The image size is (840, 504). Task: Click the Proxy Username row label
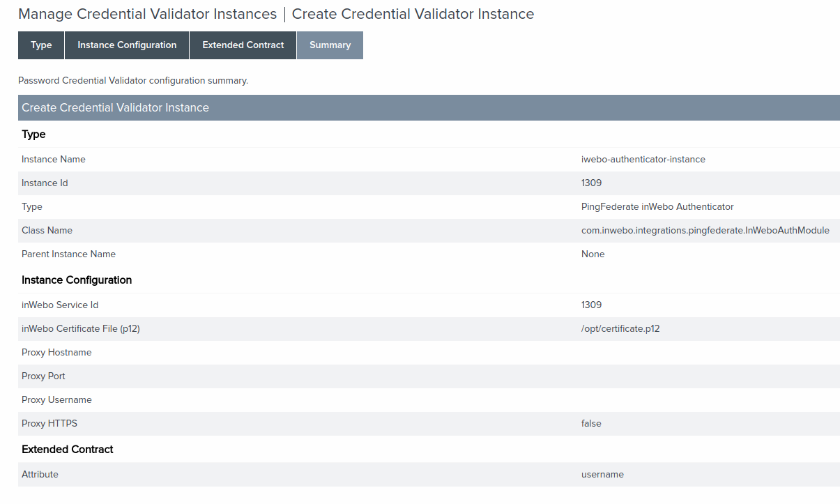(56, 400)
